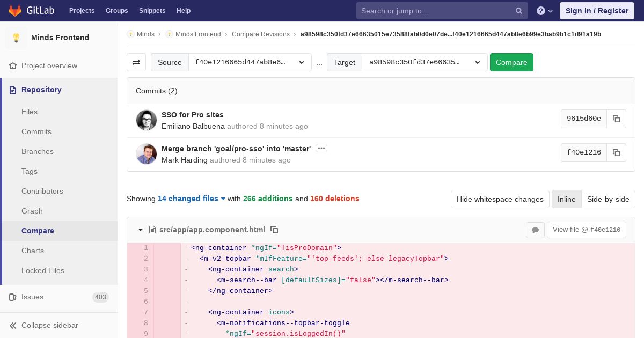Hide whitespace changes in diff
The width and height of the screenshot is (644, 338).
500,199
